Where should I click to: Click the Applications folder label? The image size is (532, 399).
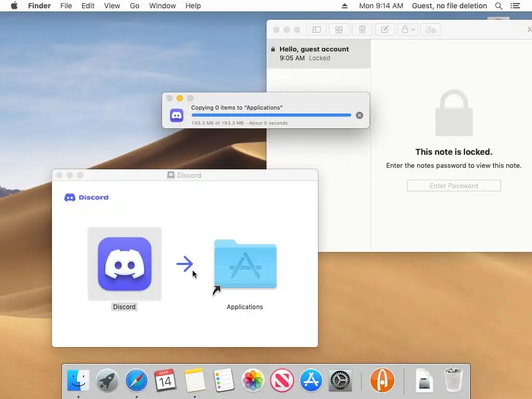245,307
